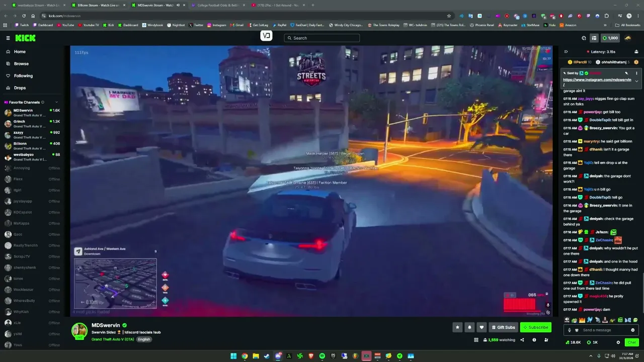Focus the Kick Search field

(322, 38)
